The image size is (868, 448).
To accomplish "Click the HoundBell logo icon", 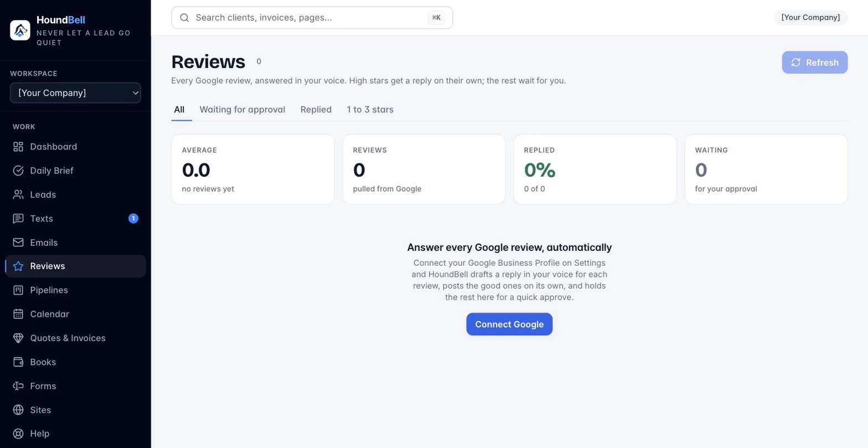I will (x=20, y=30).
